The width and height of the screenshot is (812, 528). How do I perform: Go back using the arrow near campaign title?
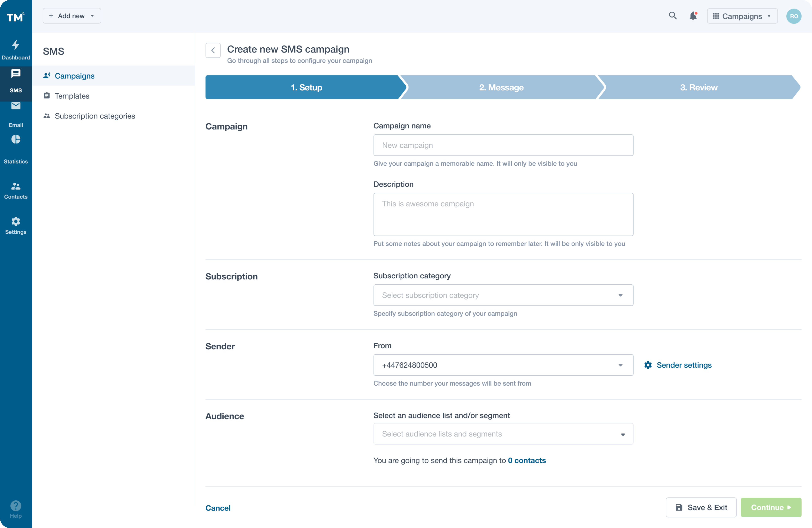(213, 50)
